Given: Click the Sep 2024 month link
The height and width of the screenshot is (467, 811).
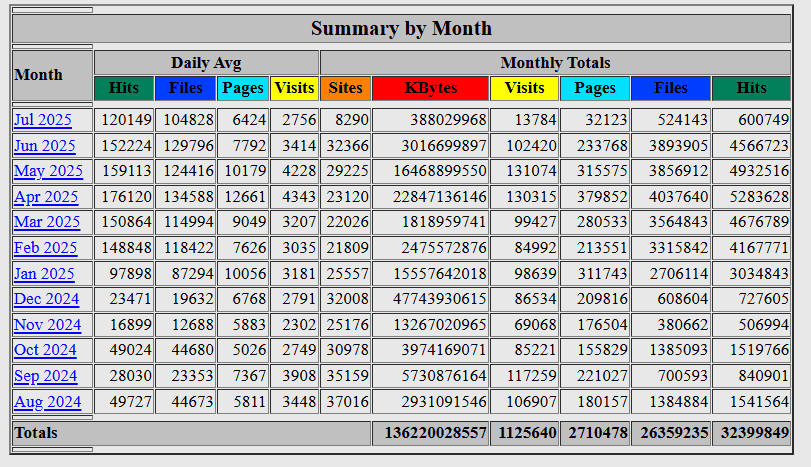Looking at the screenshot, I should pyautogui.click(x=45, y=376).
